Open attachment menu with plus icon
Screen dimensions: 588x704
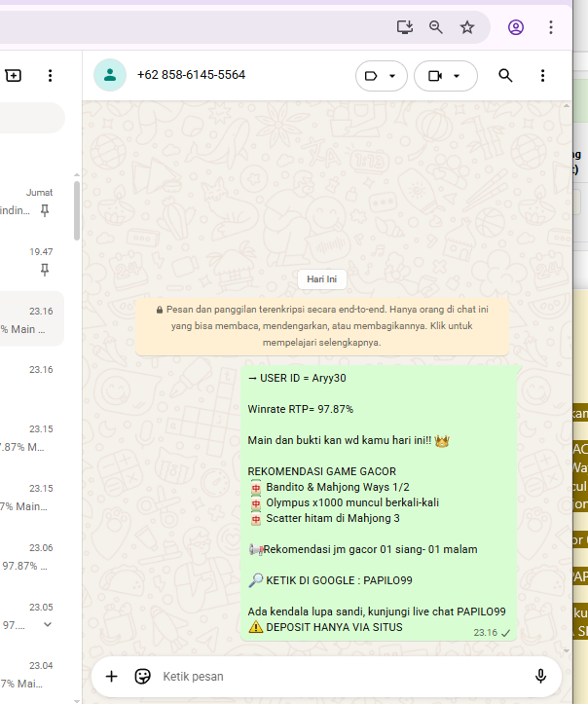[x=111, y=676]
